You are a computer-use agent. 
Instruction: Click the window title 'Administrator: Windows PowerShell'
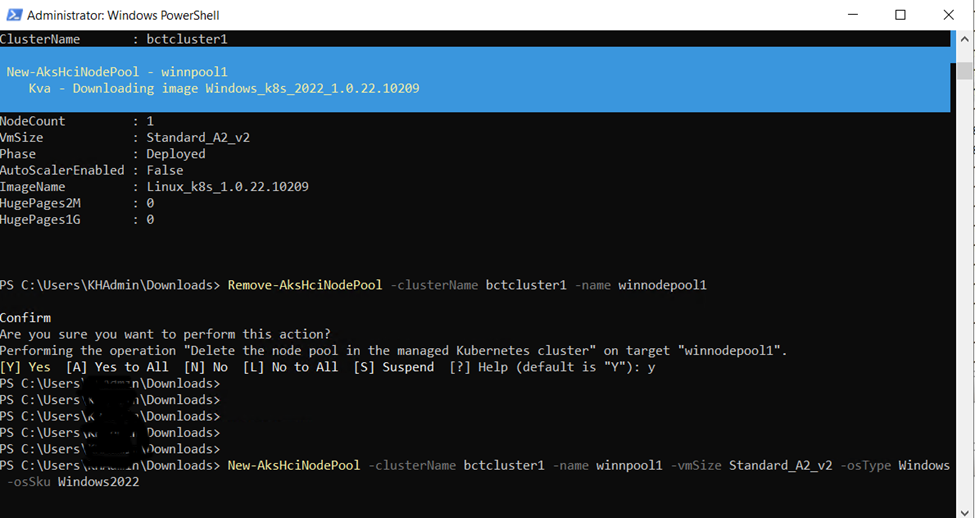pos(123,16)
